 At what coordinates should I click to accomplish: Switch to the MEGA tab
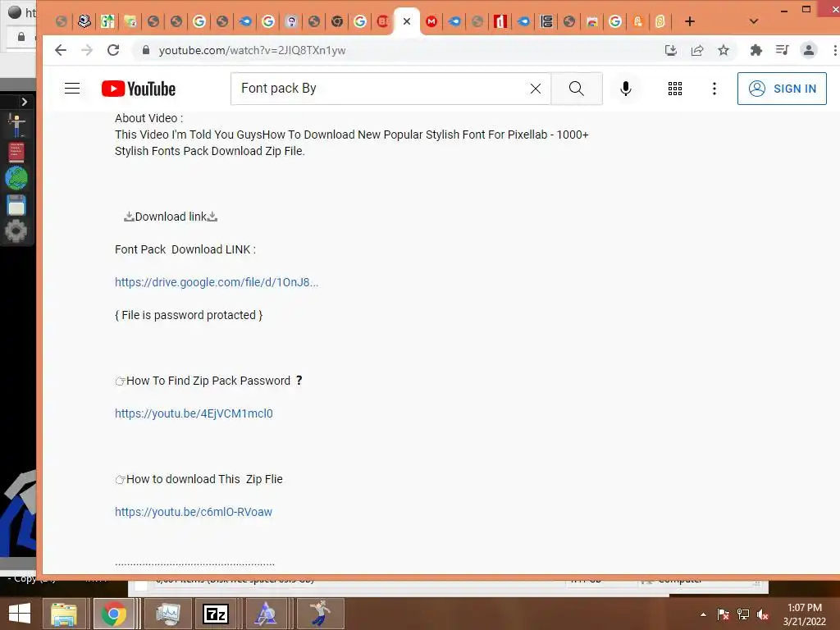coord(431,21)
